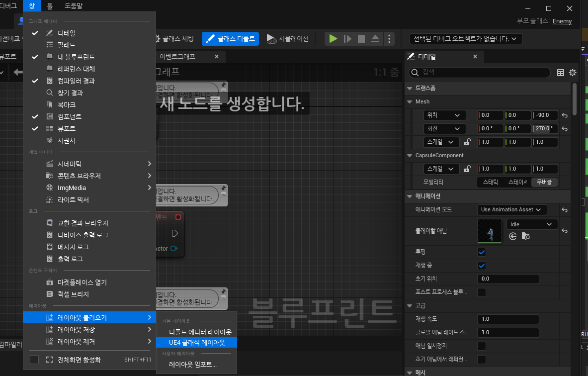Screen dimensions: 588x376
Task: Toggle property matrix grid view icon
Action: 561,73
